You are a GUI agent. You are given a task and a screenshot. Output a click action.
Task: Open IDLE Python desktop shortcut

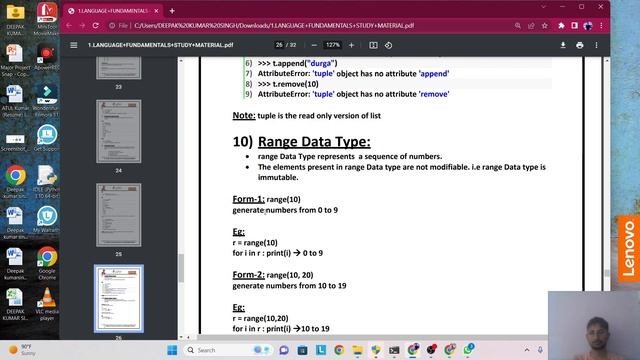click(x=47, y=182)
